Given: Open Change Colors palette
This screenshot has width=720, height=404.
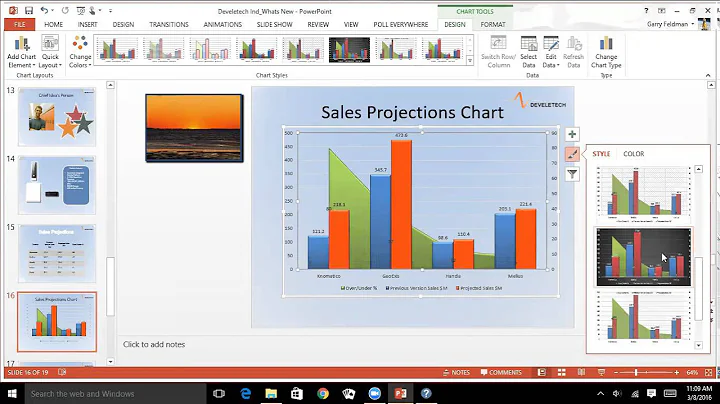Looking at the screenshot, I should (x=80, y=52).
